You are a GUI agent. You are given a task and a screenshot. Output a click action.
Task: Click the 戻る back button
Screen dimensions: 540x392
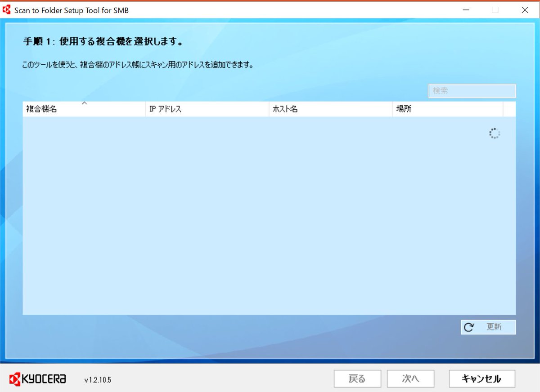357,379
